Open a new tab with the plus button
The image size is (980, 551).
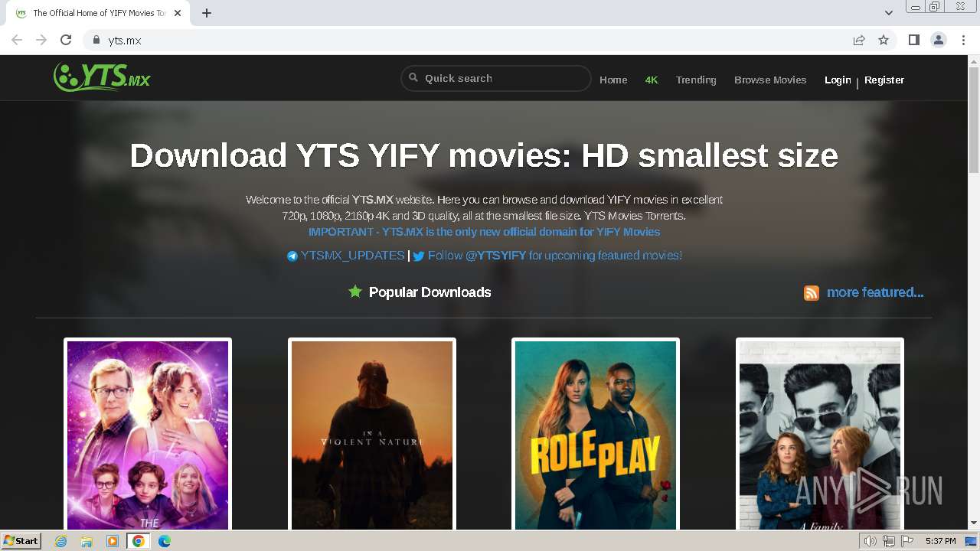[x=207, y=13]
